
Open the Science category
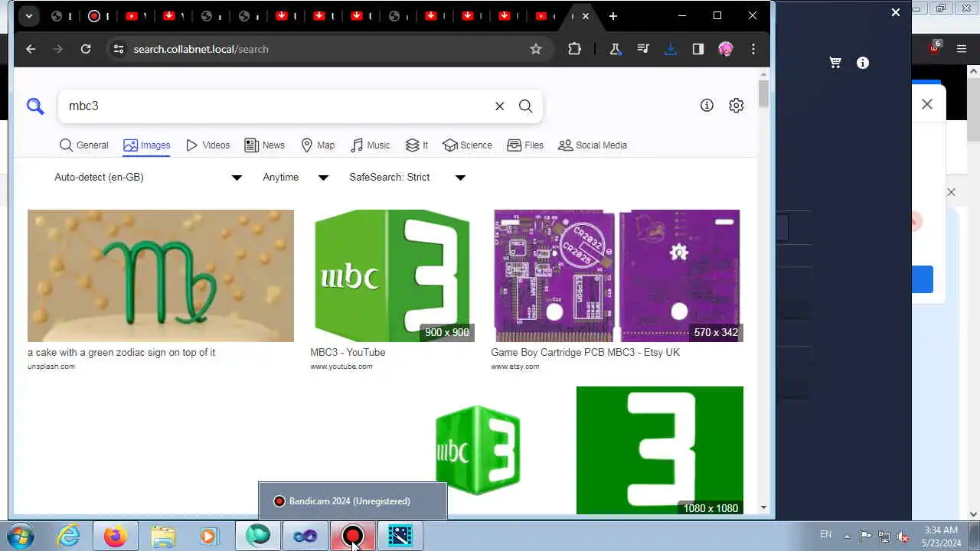pyautogui.click(x=468, y=145)
